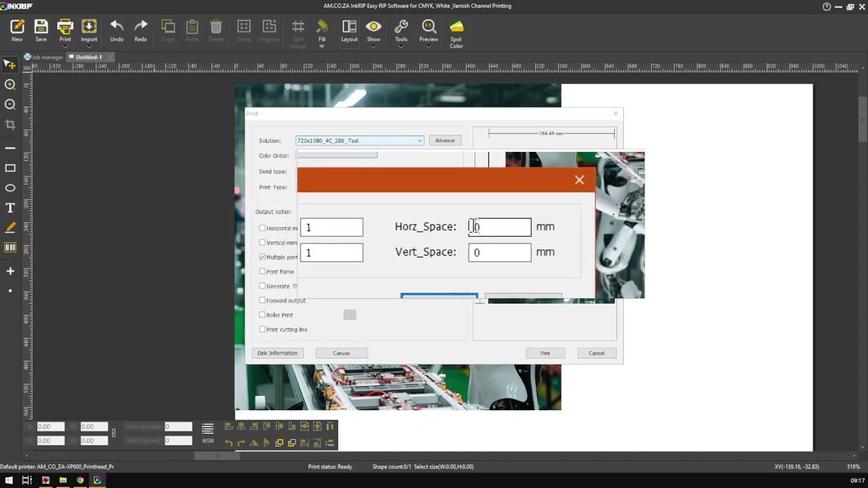Select the Untitled-1 document tab
The width and height of the screenshot is (868, 488).
pyautogui.click(x=88, y=58)
